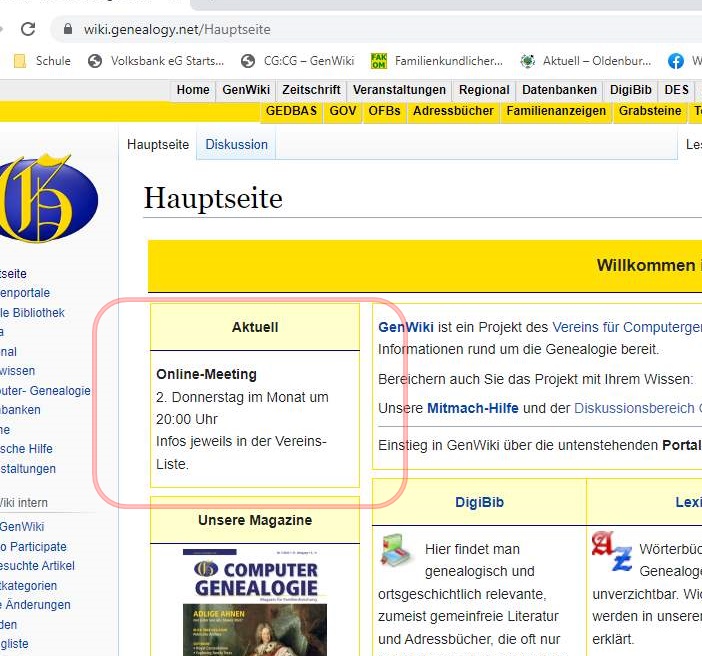Click the red-blue A-Z lexicon icon

(x=611, y=551)
